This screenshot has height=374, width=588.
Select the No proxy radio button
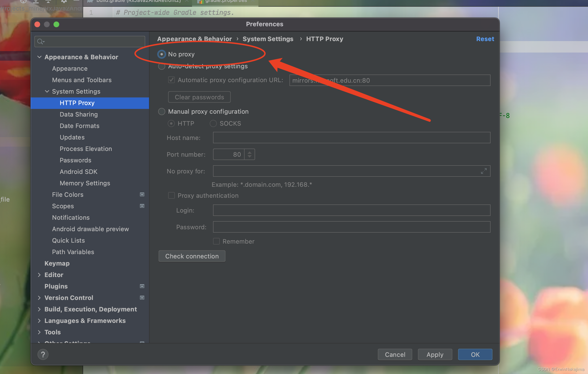162,54
